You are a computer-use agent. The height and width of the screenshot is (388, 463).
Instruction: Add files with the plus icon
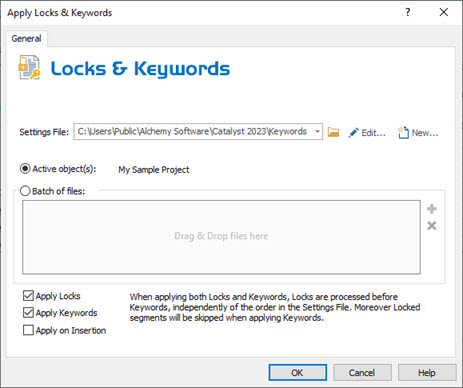[432, 209]
